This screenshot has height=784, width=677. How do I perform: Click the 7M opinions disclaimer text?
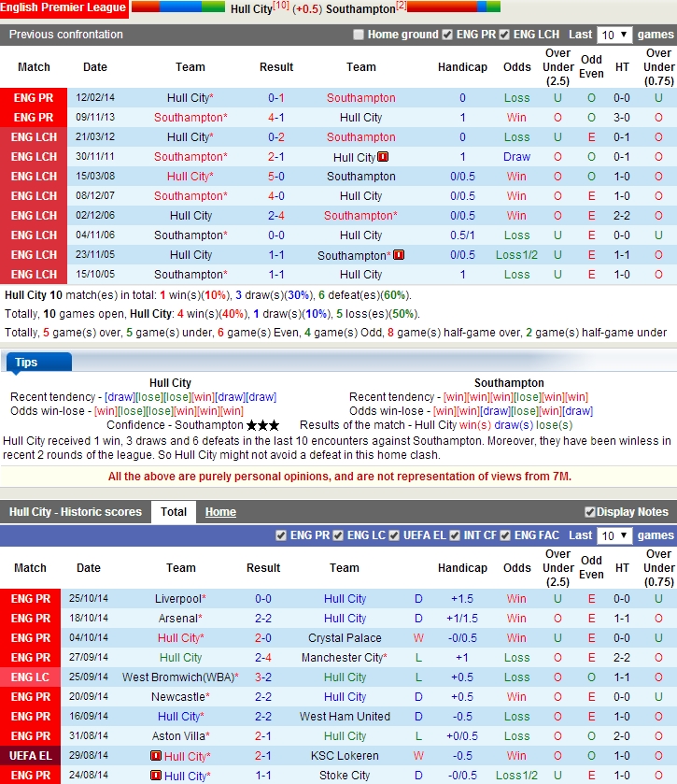340,477
